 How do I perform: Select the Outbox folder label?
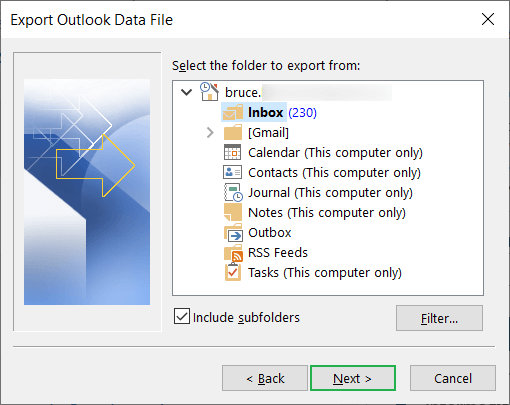270,232
